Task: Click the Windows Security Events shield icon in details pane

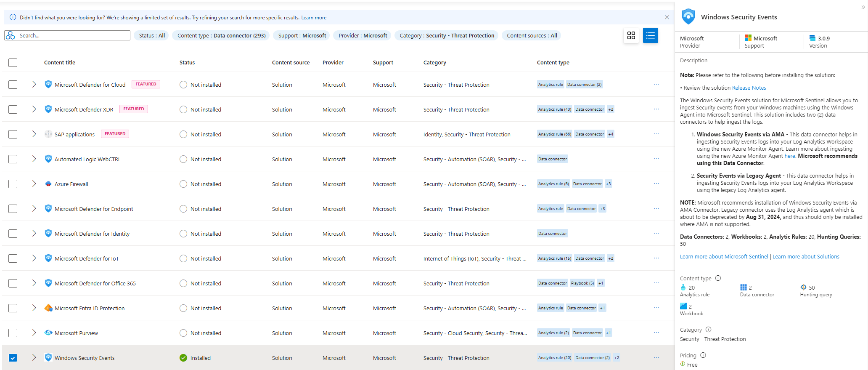Action: tap(688, 17)
